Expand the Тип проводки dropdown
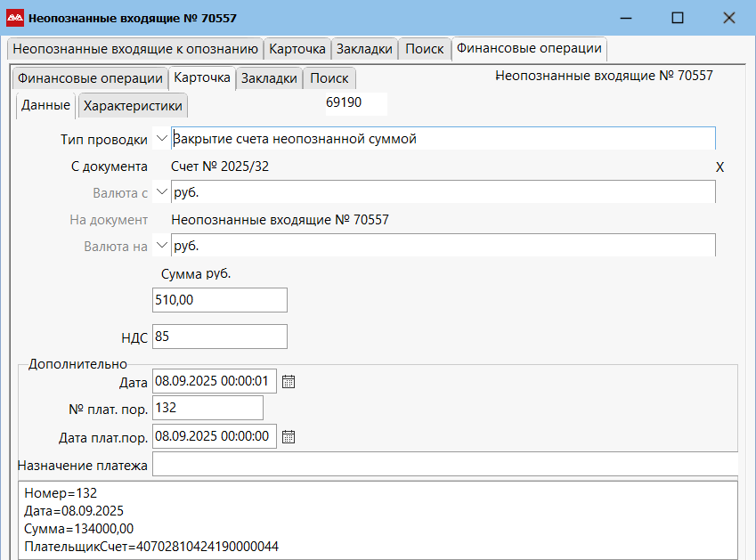Image resolution: width=756 pixels, height=560 pixels. [161, 138]
